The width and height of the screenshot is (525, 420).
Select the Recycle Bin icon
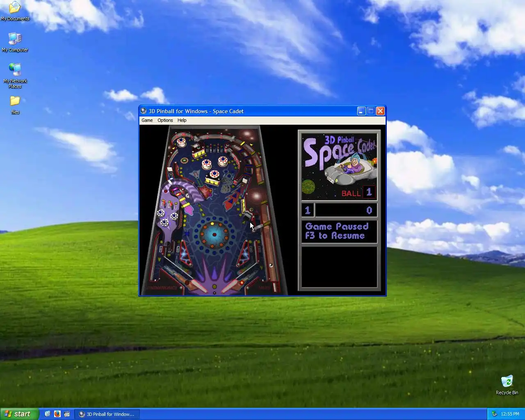507,385
